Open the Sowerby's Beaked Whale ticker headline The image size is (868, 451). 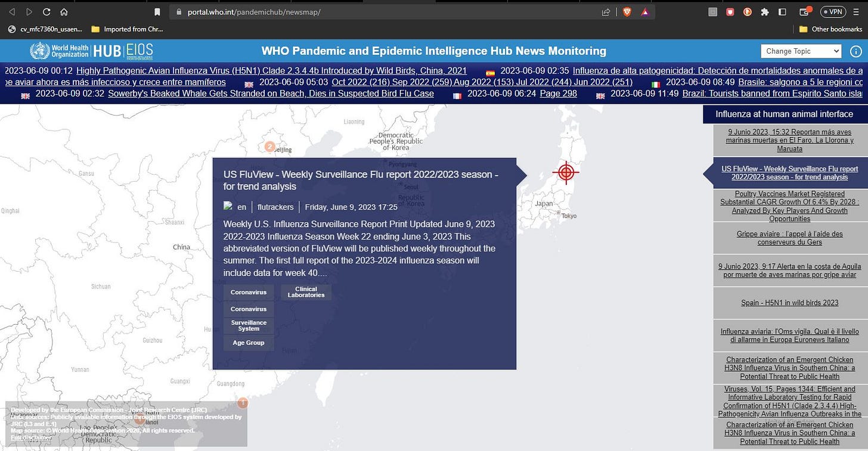click(271, 93)
